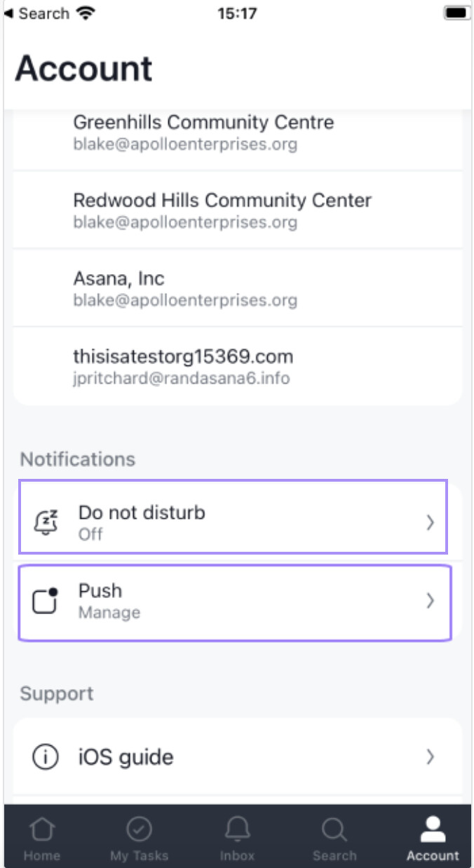
Task: Tap the iOS guide info icon
Action: (46, 757)
